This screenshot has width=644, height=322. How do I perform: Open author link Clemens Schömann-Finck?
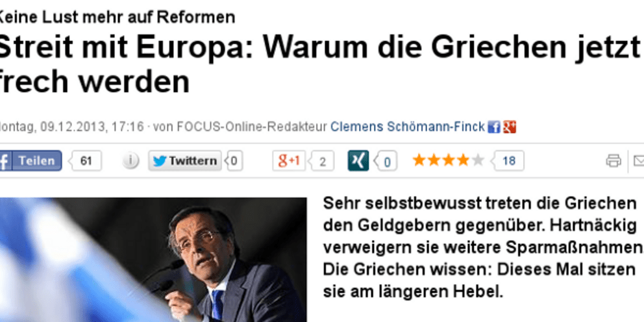click(x=408, y=127)
